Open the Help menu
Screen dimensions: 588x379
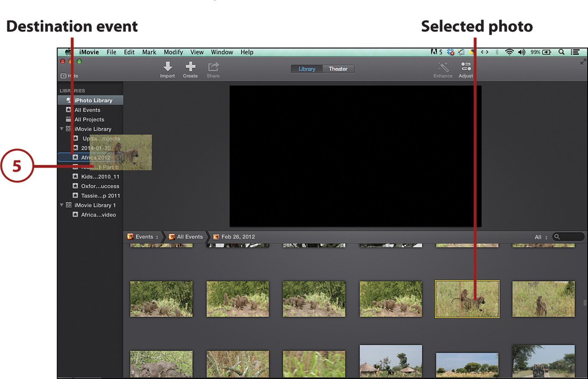click(x=247, y=52)
